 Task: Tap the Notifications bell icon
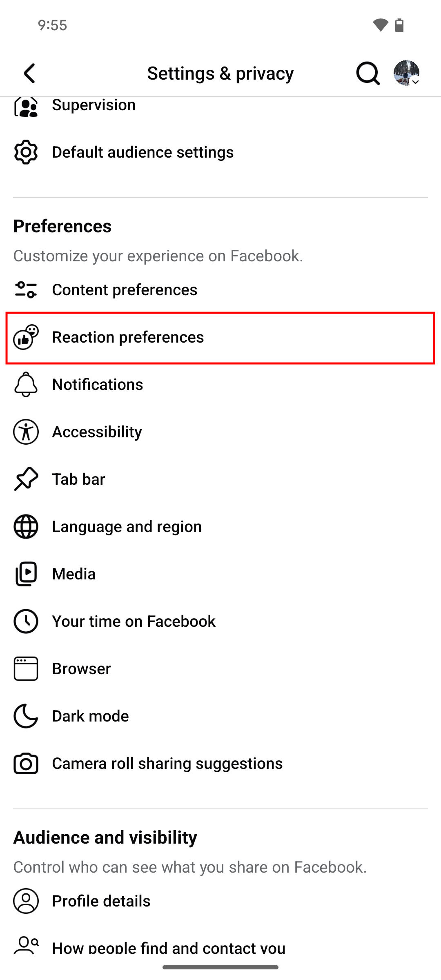pos(26,385)
